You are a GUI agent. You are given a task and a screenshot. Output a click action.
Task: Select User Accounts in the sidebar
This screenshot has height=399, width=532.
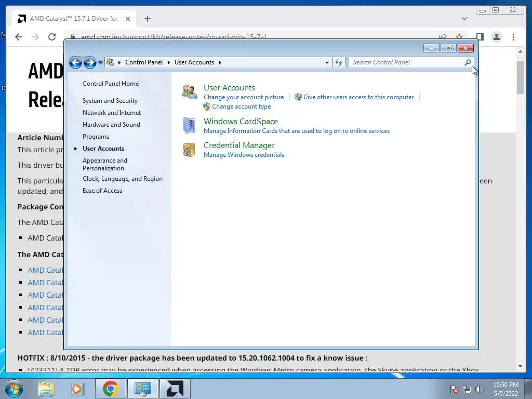pos(103,148)
